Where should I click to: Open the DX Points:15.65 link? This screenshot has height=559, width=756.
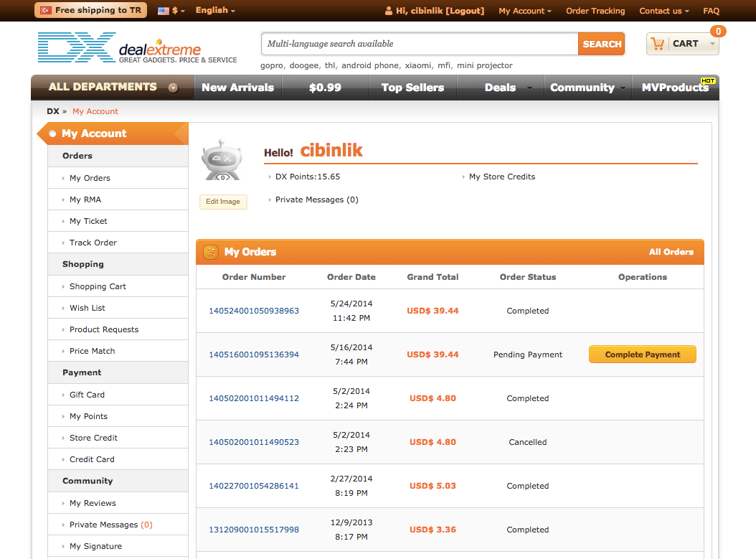tap(308, 177)
